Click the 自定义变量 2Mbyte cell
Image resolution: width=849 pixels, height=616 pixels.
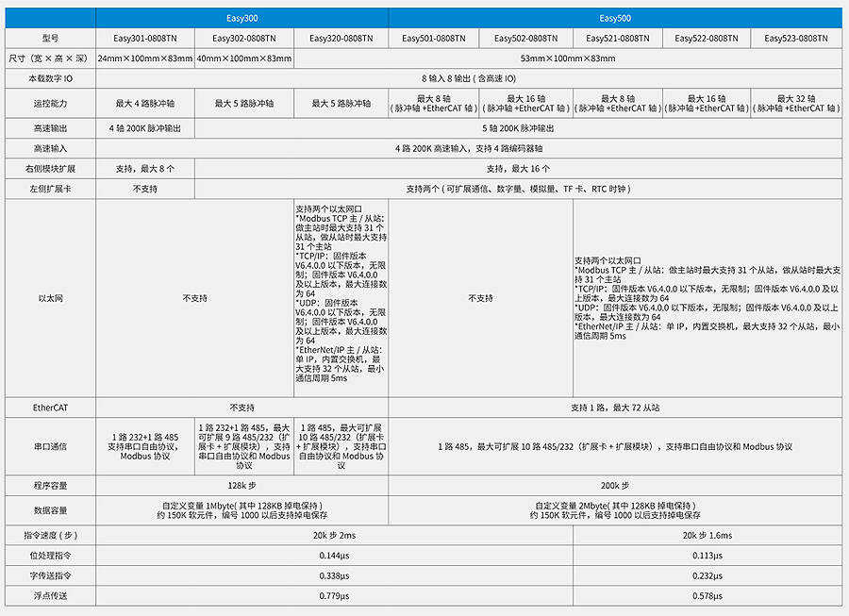[x=615, y=510]
